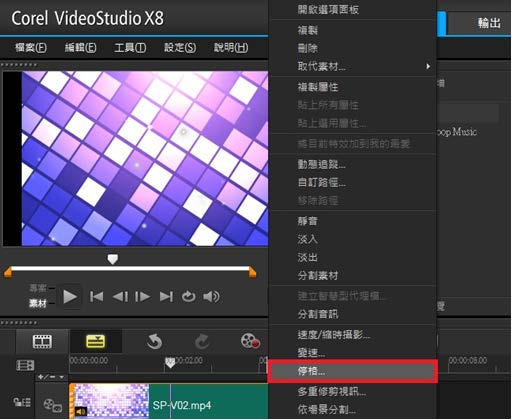Switch to the 輸出 output step

(x=478, y=23)
